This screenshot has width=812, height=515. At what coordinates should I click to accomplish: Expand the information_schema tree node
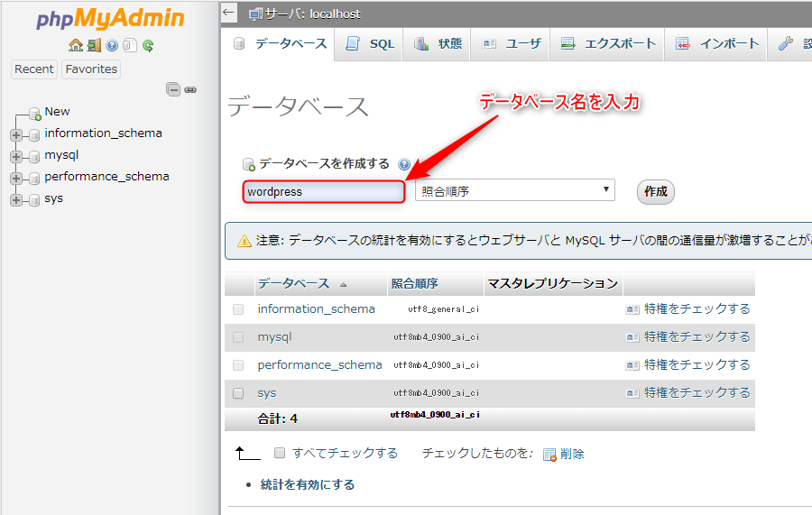[x=16, y=134]
